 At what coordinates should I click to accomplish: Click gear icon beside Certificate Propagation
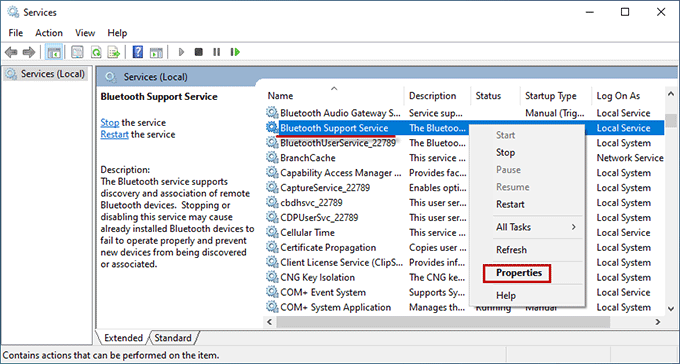pyautogui.click(x=272, y=247)
